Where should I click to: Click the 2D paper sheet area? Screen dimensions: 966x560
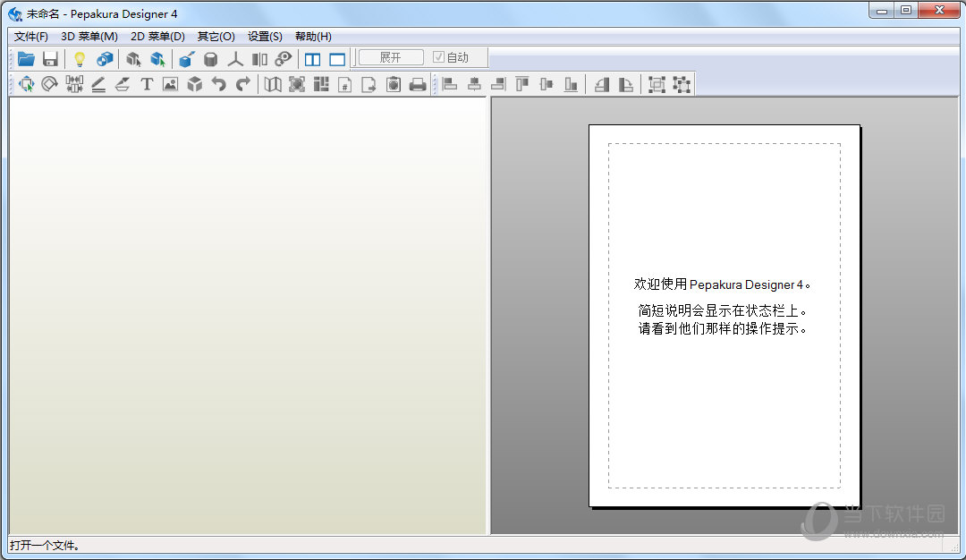[724, 316]
